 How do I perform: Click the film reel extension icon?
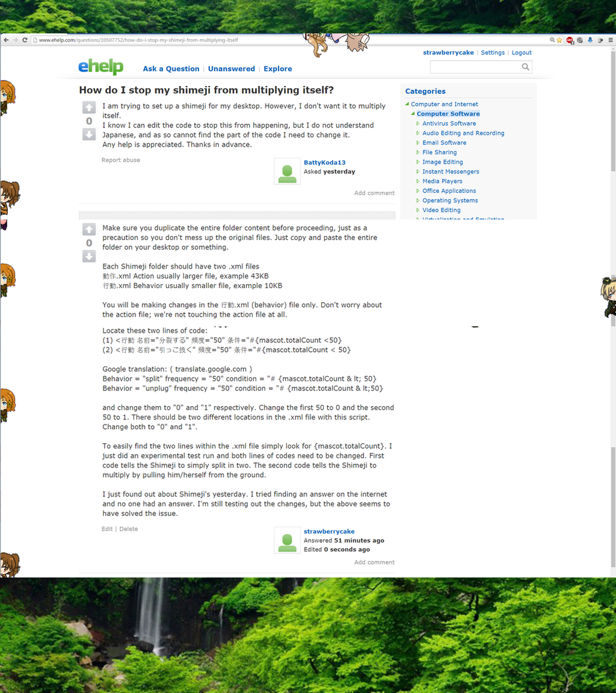tap(580, 40)
